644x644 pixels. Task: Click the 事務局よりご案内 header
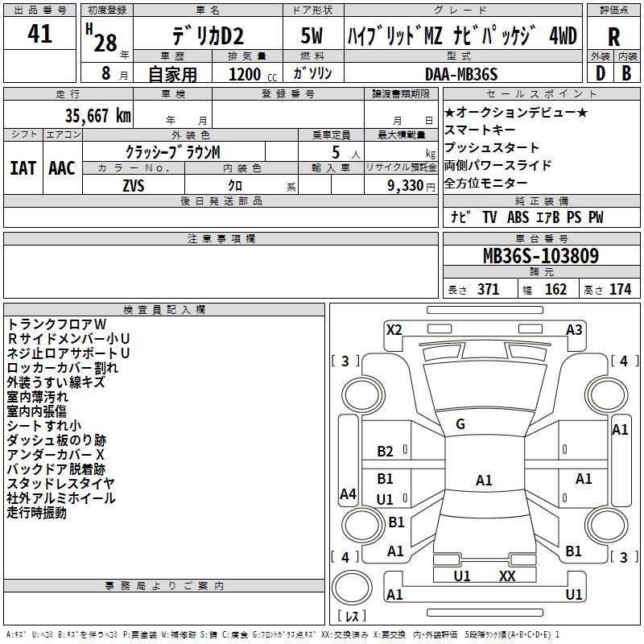click(x=164, y=586)
